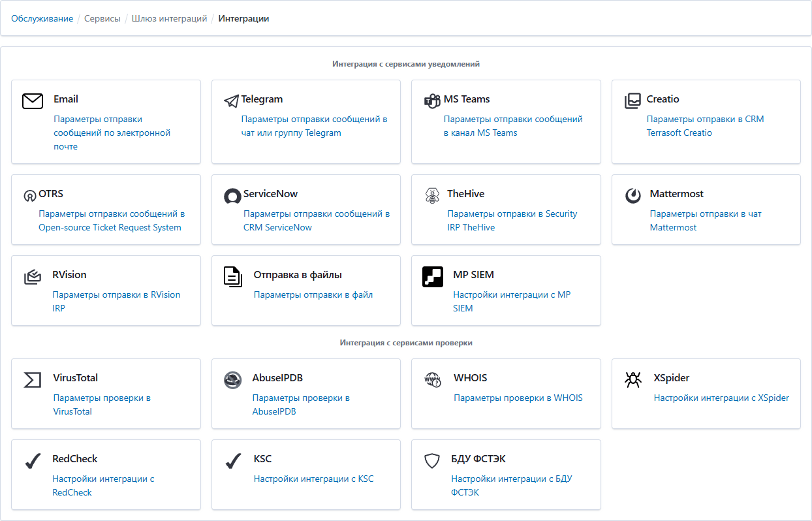The height and width of the screenshot is (521, 812).
Task: Click the MP SIEM card title
Action: tap(474, 275)
